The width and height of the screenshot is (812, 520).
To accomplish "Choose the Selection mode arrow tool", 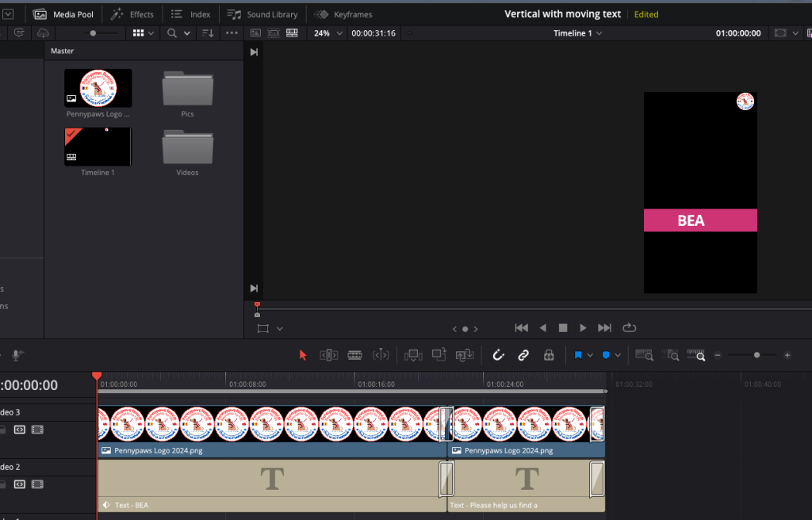I will point(303,355).
